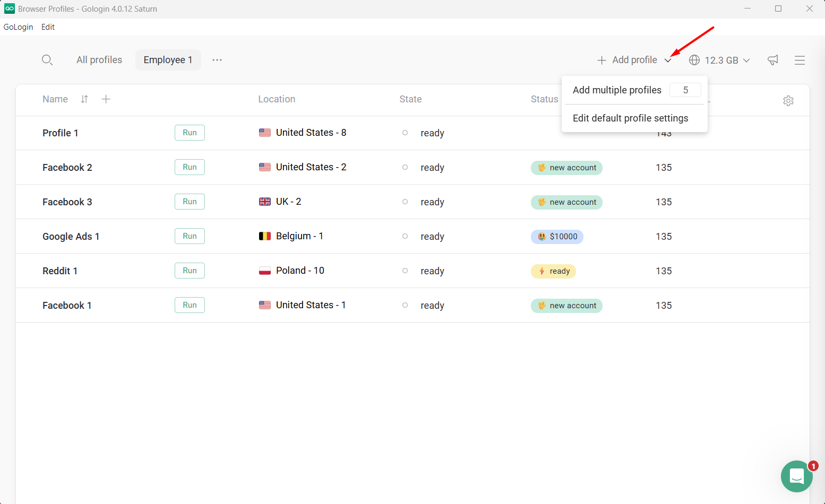
Task: Click the UK flag icon
Action: 265,202
